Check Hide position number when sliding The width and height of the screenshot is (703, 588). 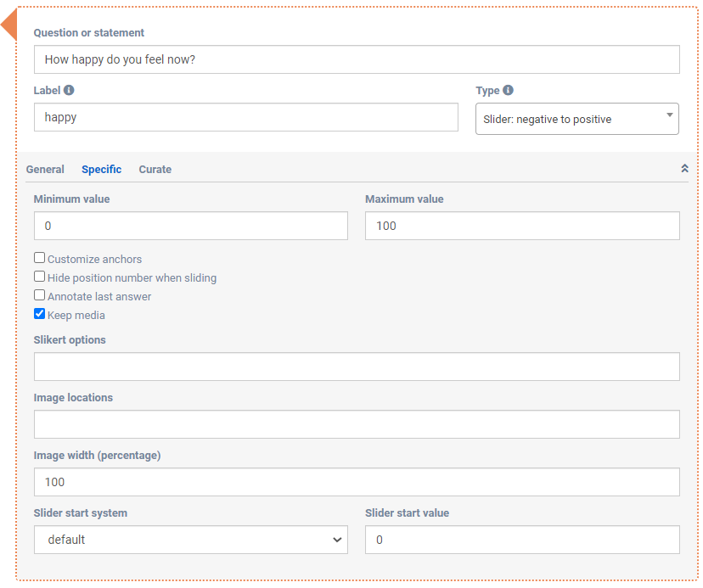40,277
